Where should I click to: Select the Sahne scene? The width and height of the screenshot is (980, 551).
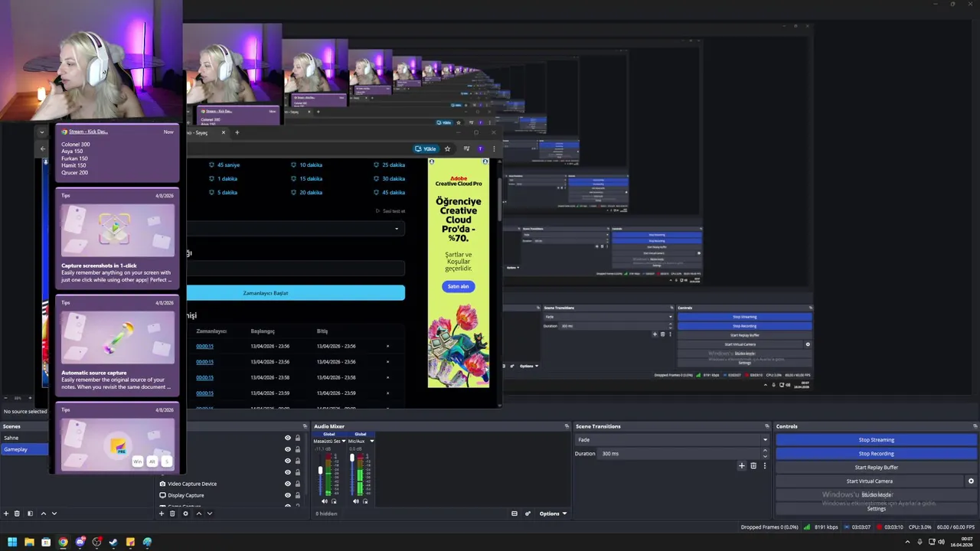[x=24, y=438]
